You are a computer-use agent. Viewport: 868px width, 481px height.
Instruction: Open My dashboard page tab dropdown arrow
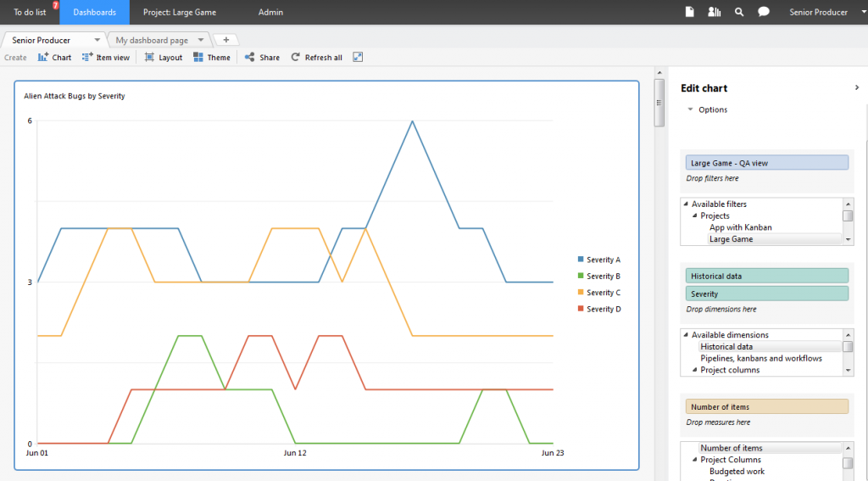201,40
